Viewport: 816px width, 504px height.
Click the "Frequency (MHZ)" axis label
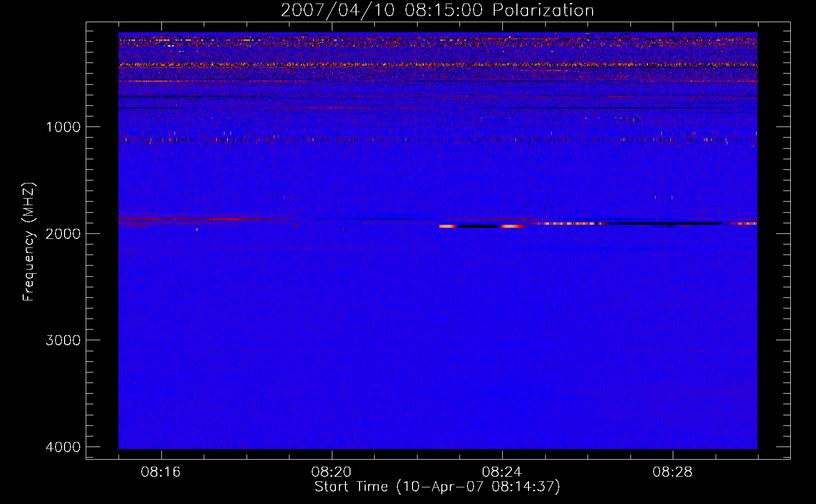(29, 242)
